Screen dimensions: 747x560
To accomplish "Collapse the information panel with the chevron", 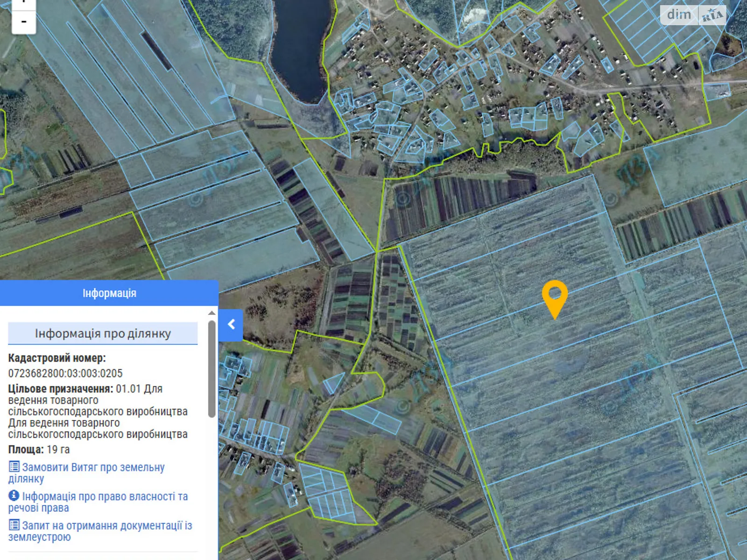I will 231,325.
